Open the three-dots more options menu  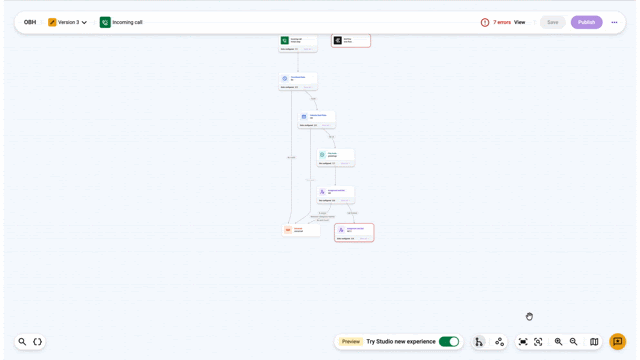click(614, 22)
